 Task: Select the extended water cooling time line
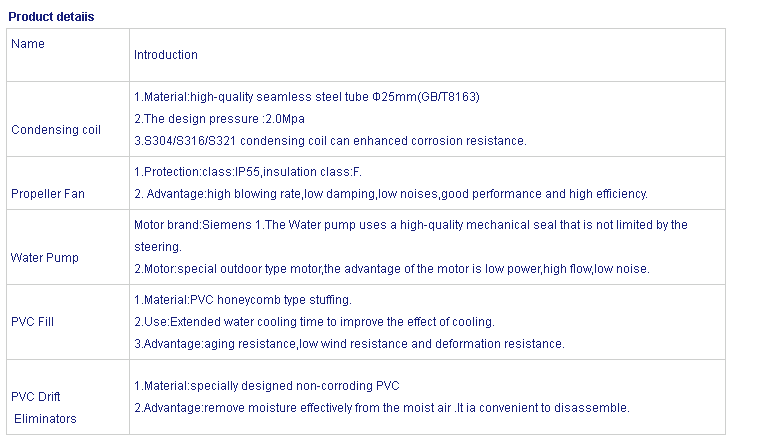314,322
